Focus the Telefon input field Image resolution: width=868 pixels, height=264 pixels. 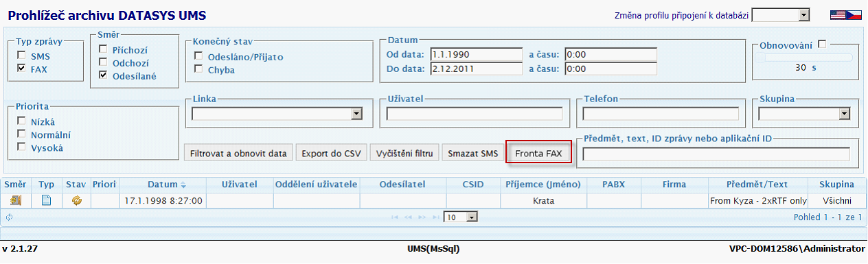coord(661,114)
